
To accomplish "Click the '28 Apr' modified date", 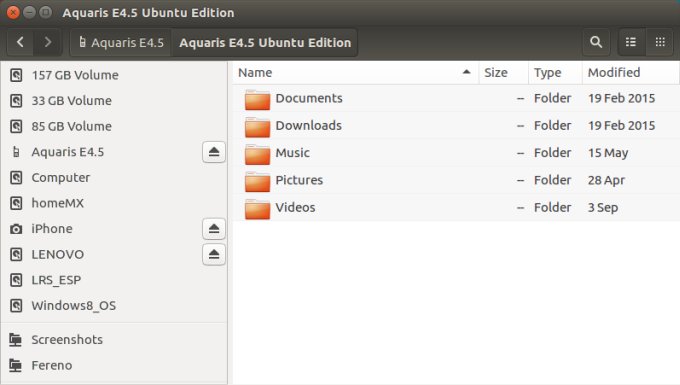I will [x=606, y=180].
